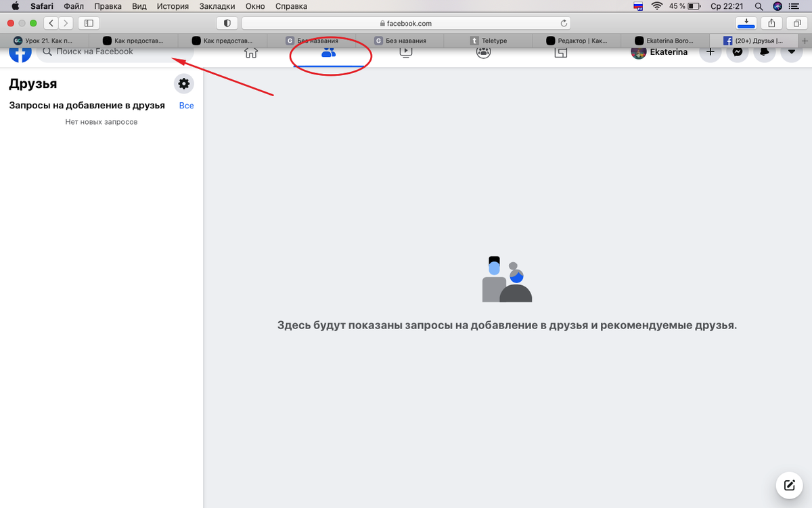Switch to second Без названия tab
The width and height of the screenshot is (812, 508).
[400, 41]
